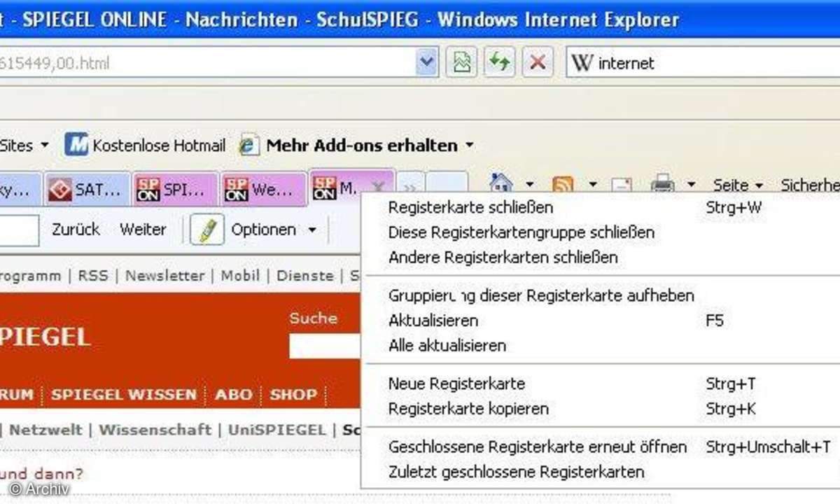
Task: Click the Print printer icon
Action: coord(662,185)
